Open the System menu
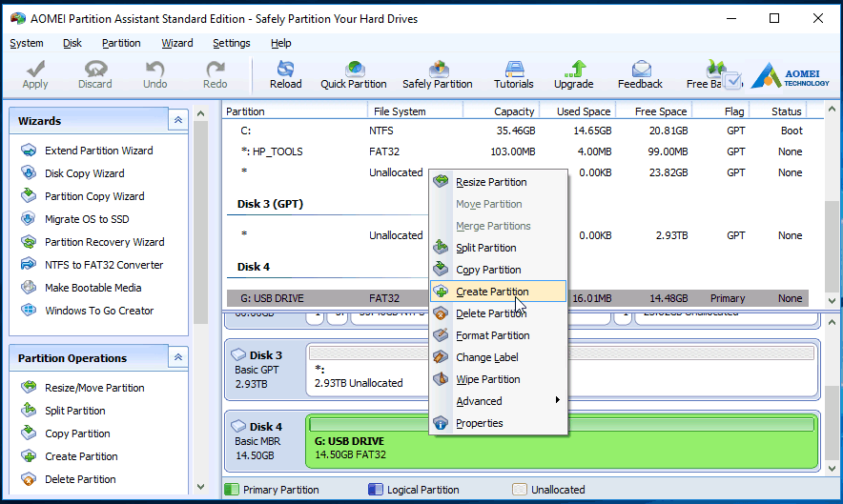This screenshot has width=843, height=504. 27,43
